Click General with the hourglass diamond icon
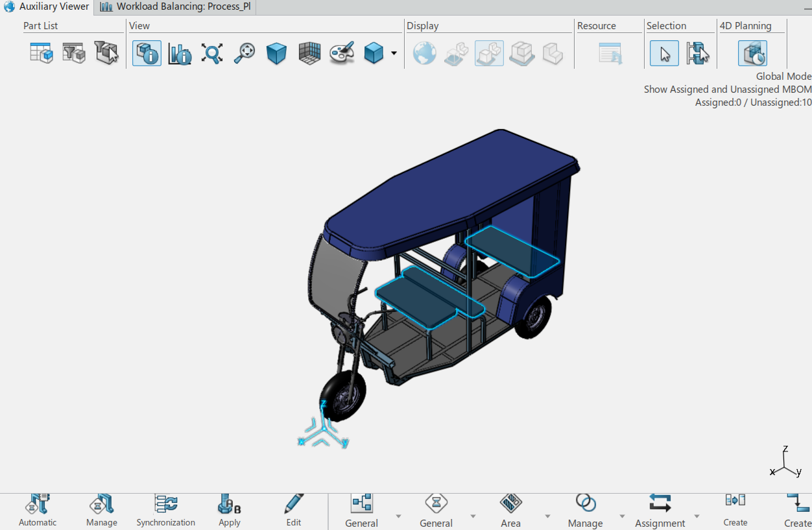The height and width of the screenshot is (530, 812). (436, 511)
